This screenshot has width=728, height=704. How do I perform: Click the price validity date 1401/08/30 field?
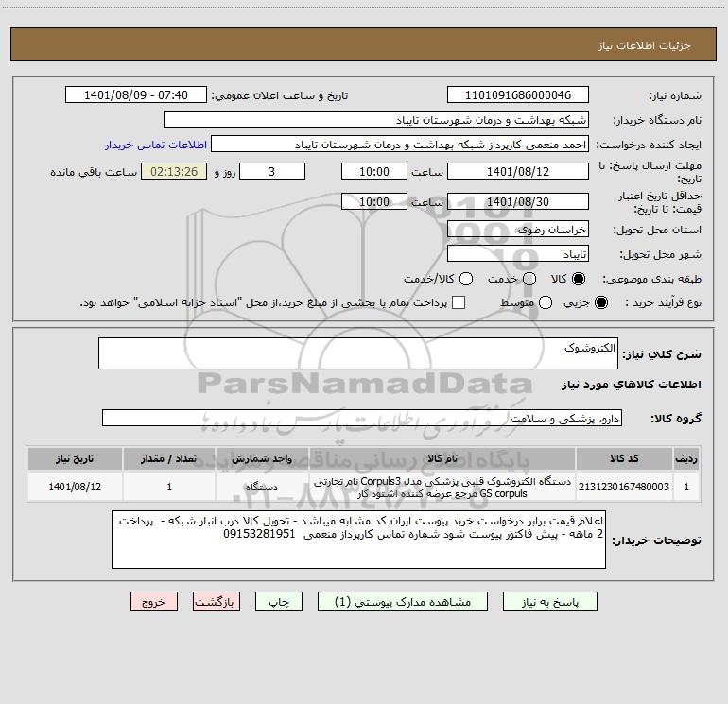[518, 201]
